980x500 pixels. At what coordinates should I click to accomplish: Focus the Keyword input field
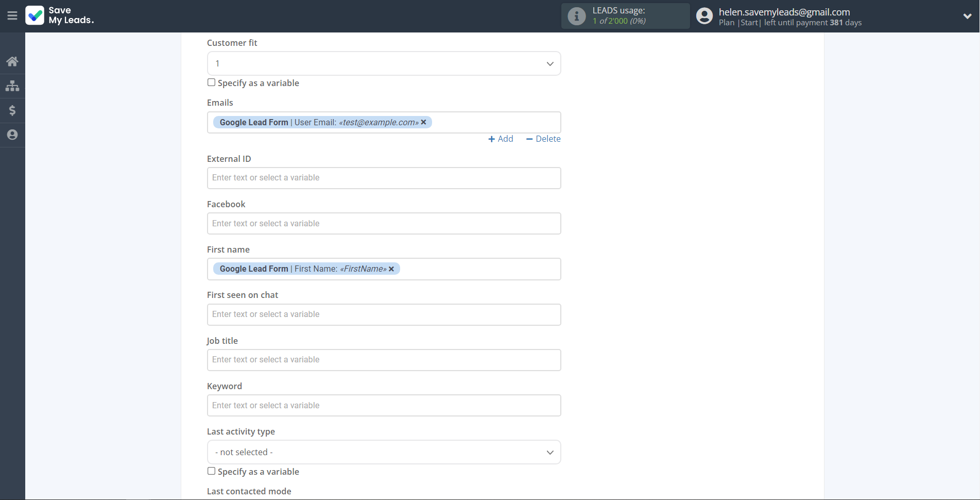384,405
